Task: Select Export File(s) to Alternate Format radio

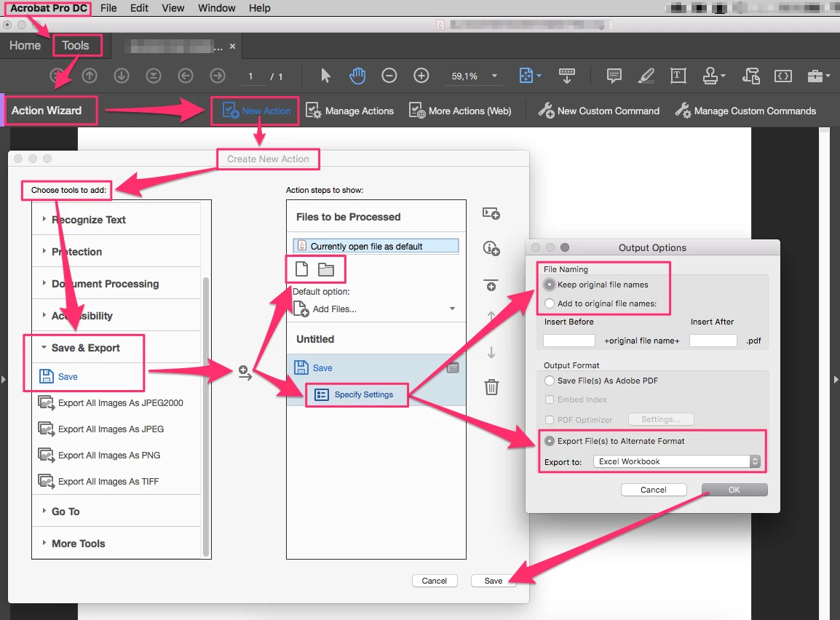Action: (x=549, y=441)
